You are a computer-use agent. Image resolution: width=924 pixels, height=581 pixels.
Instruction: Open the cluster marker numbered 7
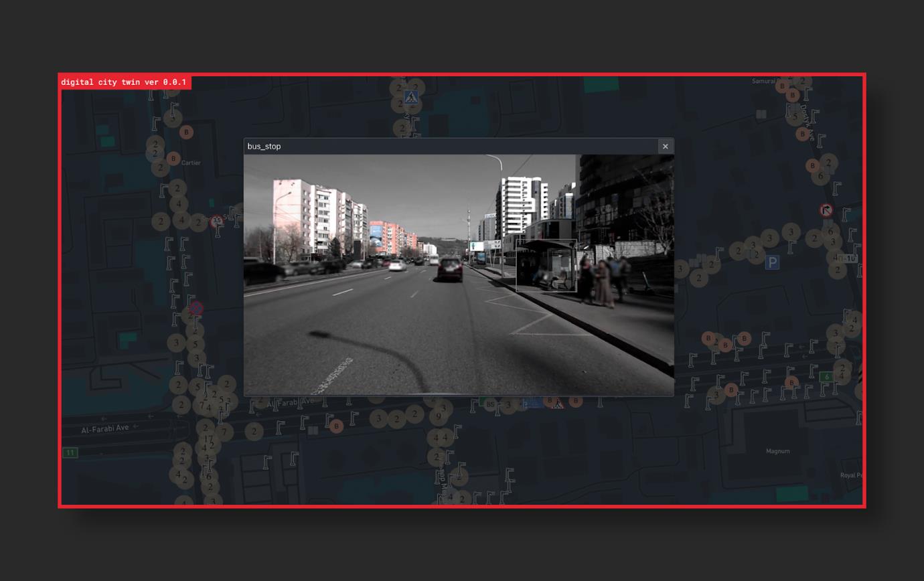click(x=224, y=432)
